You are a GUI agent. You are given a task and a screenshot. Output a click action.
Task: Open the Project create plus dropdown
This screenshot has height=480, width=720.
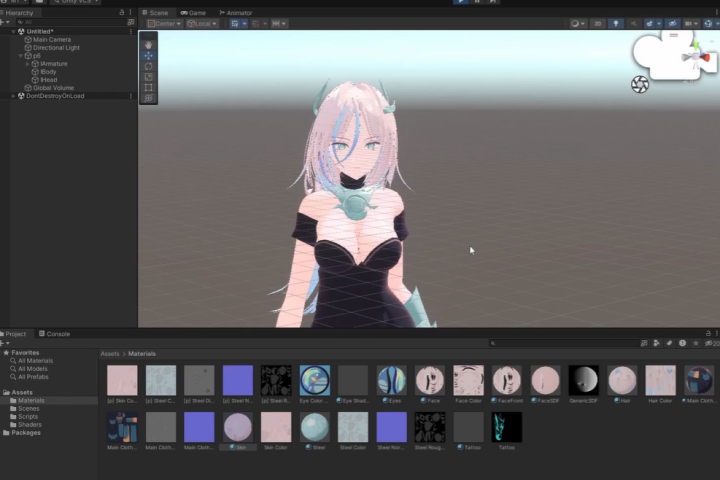point(5,343)
